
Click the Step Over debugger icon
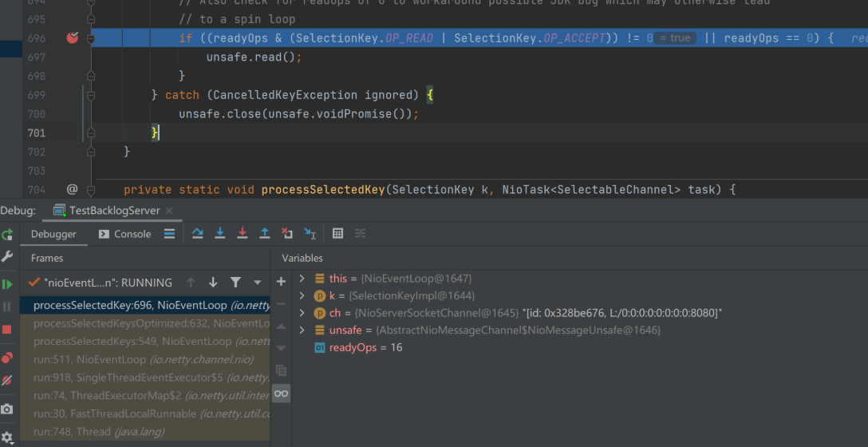tap(198, 233)
